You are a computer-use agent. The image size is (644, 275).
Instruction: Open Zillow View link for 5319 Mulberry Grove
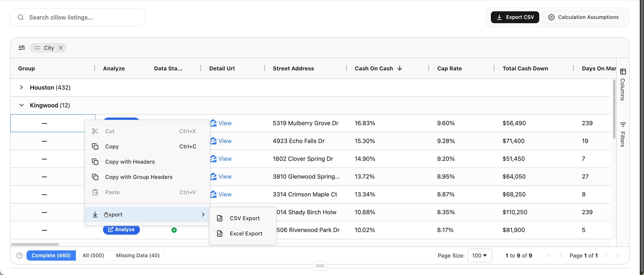click(225, 123)
